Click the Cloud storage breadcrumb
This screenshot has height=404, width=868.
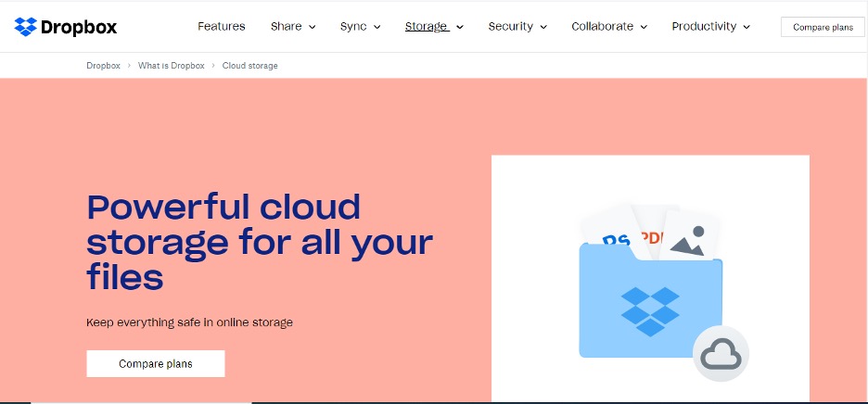click(x=249, y=66)
